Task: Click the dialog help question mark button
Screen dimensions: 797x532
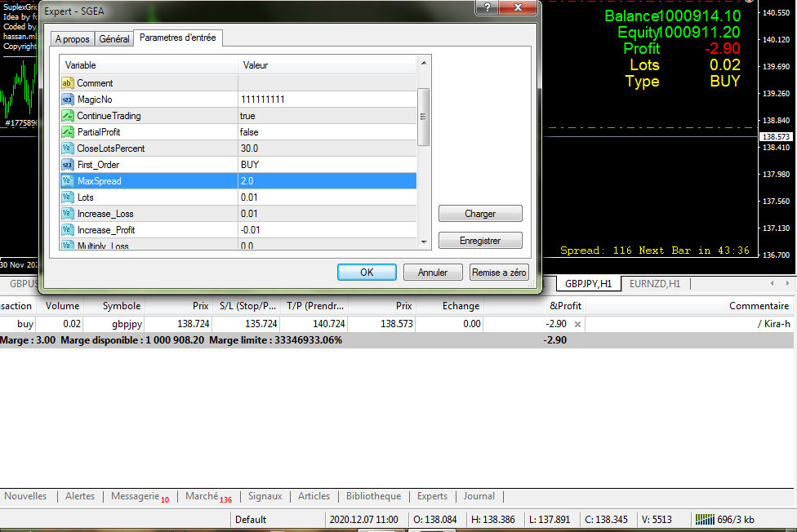Action: pyautogui.click(x=487, y=8)
